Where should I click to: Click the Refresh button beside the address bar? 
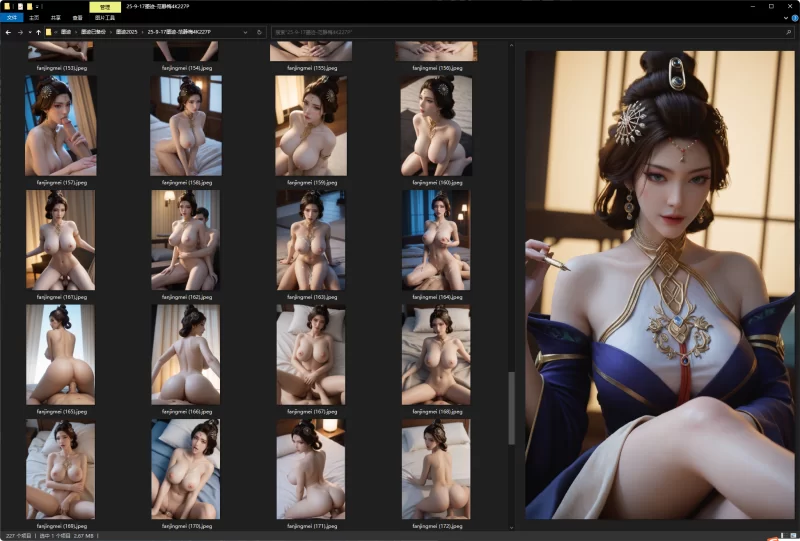pos(261,31)
